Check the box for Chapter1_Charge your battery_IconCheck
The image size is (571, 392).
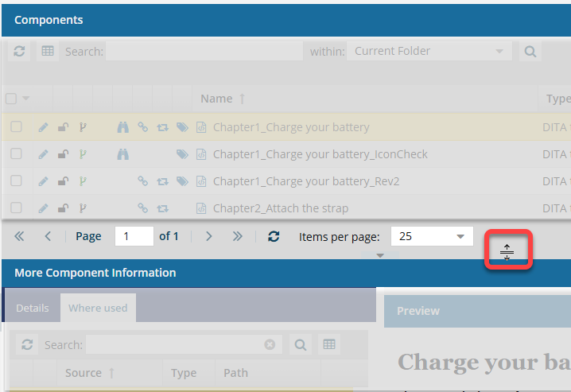pos(16,154)
